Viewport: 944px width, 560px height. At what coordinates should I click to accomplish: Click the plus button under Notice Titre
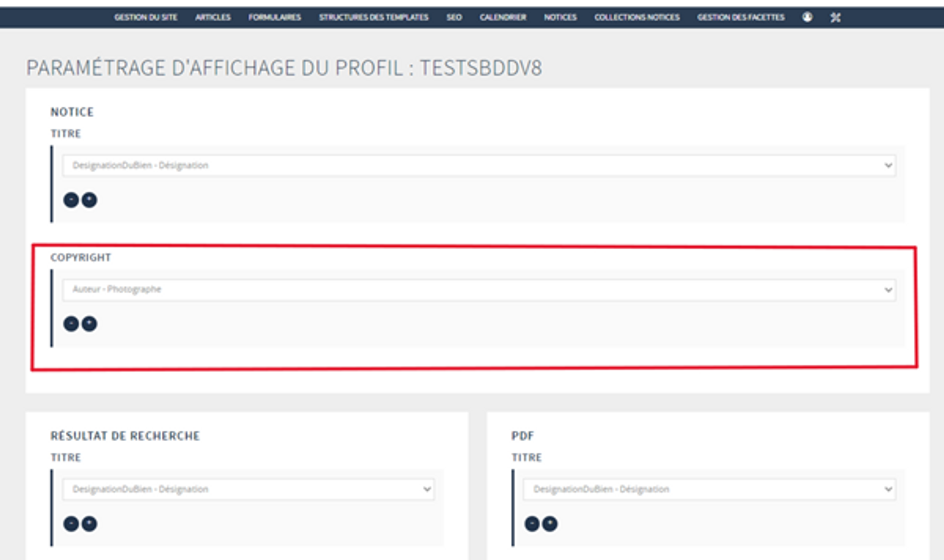point(90,200)
